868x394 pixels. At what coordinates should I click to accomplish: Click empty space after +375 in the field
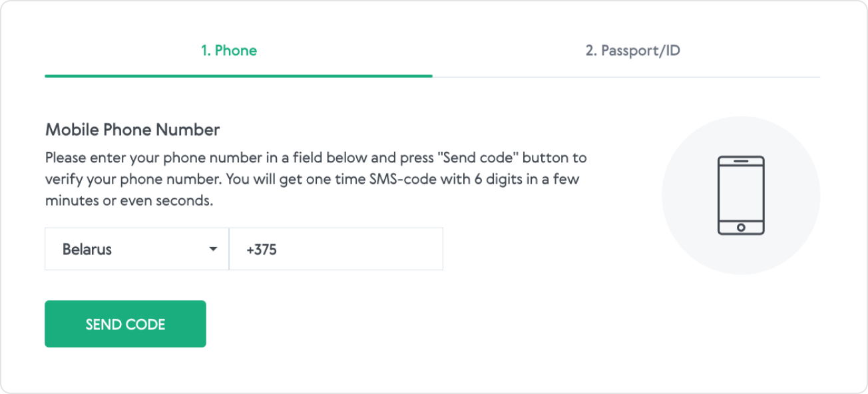tap(359, 250)
